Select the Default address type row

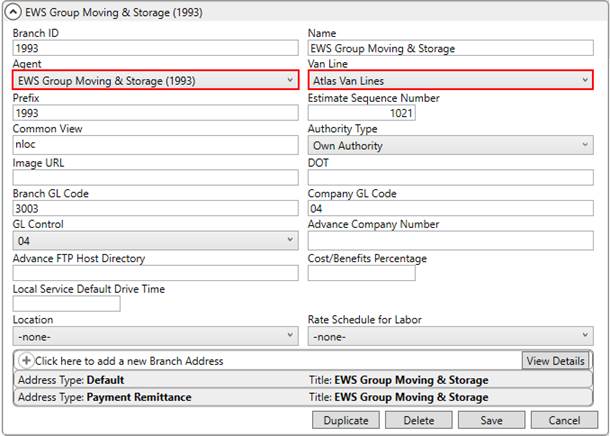(160, 380)
